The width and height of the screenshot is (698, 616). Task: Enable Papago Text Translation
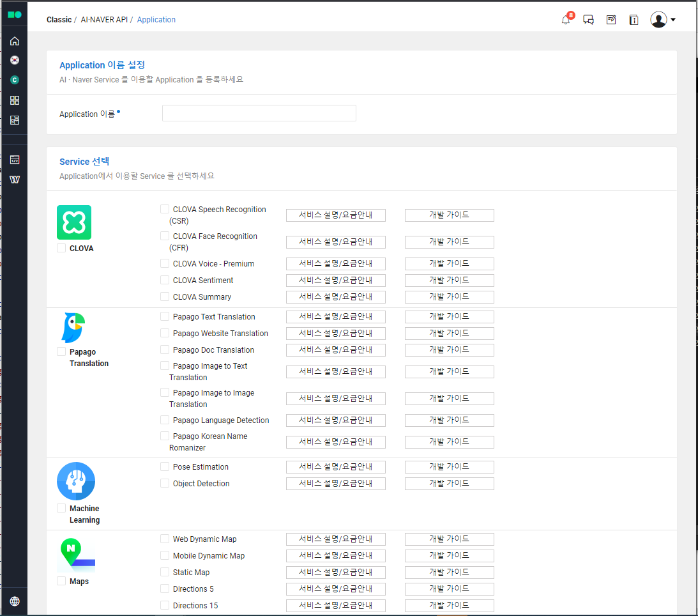click(165, 316)
